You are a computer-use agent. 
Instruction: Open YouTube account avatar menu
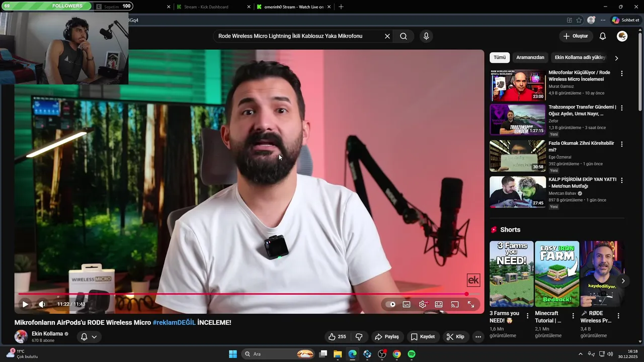click(x=622, y=36)
